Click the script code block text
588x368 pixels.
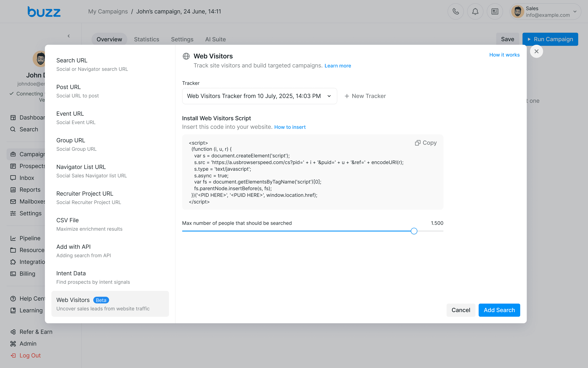click(x=296, y=172)
